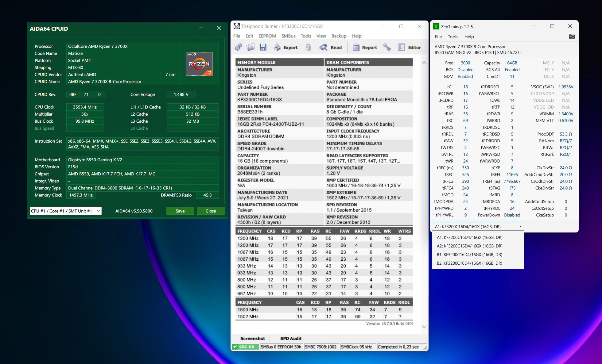Select module A2: KF3200C16D4/16GX option
The image size is (602, 364).
click(x=469, y=246)
